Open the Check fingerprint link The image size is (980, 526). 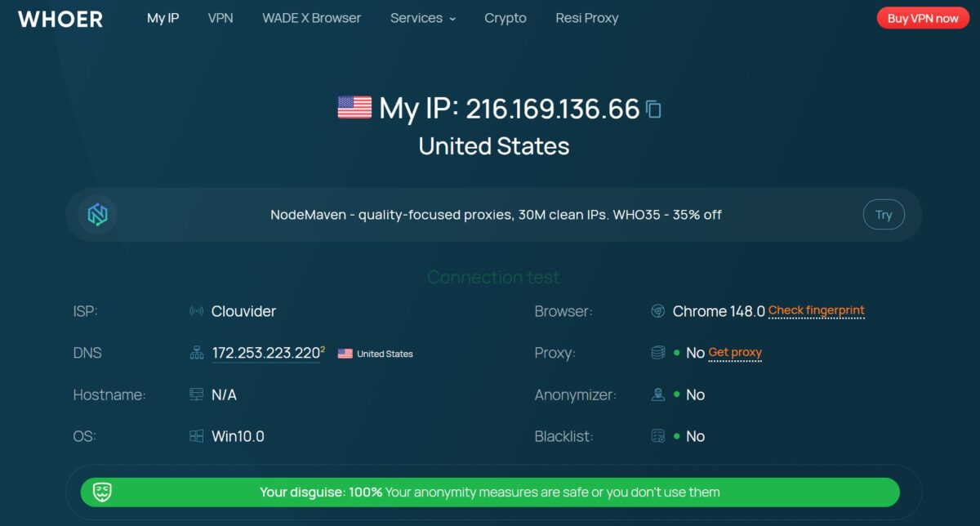(x=817, y=310)
